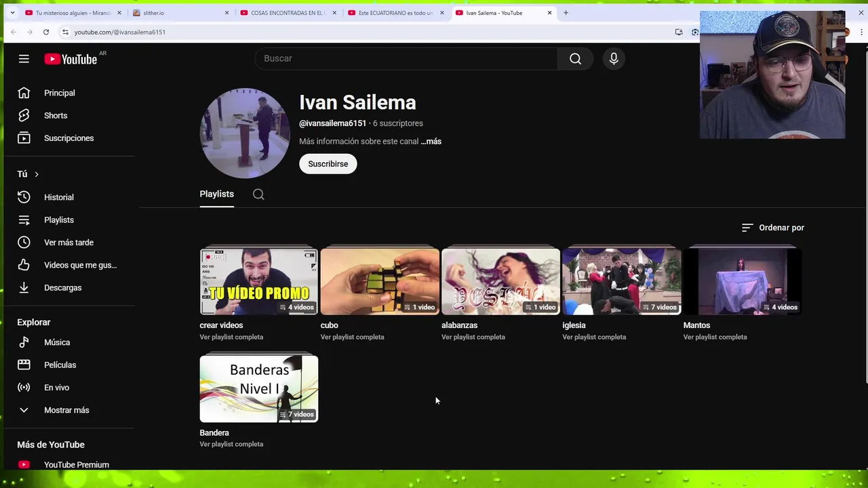Open the YouTube hamburger guide menu
This screenshot has width=868, height=488.
pos(24,59)
